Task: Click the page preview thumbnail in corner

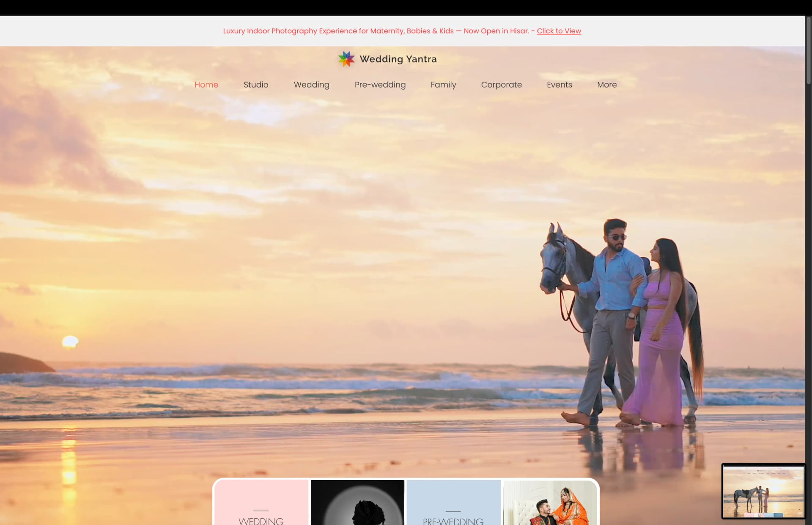Action: click(763, 491)
